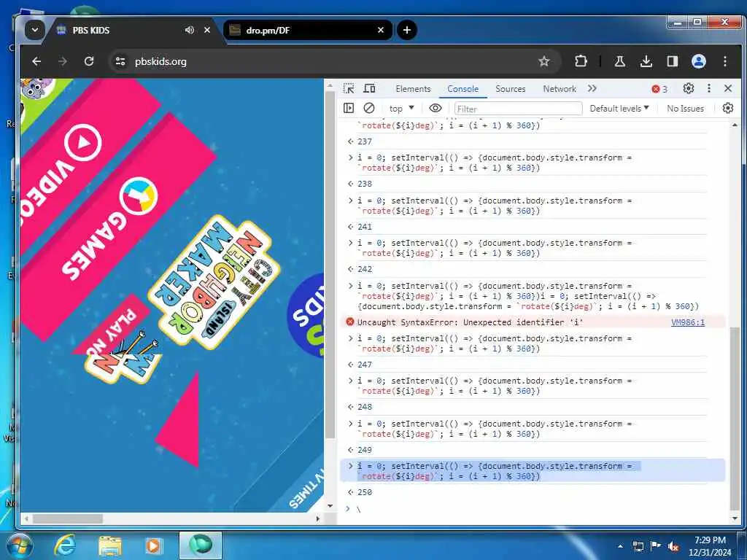Open the Downloads icon in toolbar

click(646, 61)
